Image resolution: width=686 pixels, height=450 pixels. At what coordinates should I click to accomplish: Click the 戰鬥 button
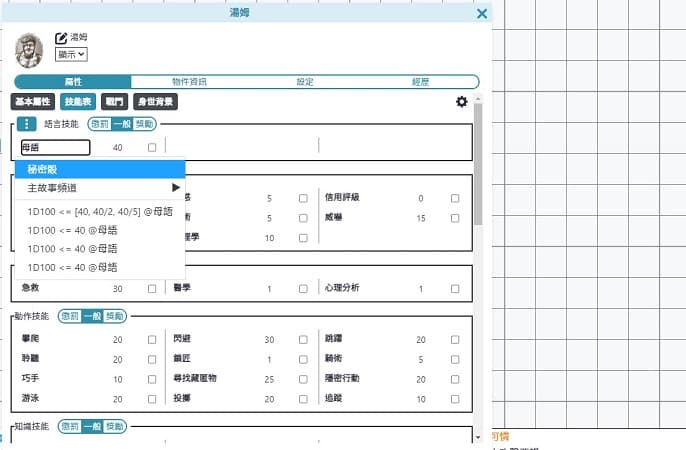[x=114, y=101]
